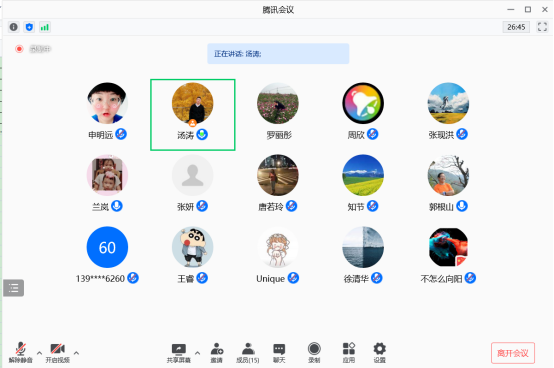This screenshot has height=368, width=554.
Task: Click 王睿's muted mic icon
Action: tap(202, 278)
